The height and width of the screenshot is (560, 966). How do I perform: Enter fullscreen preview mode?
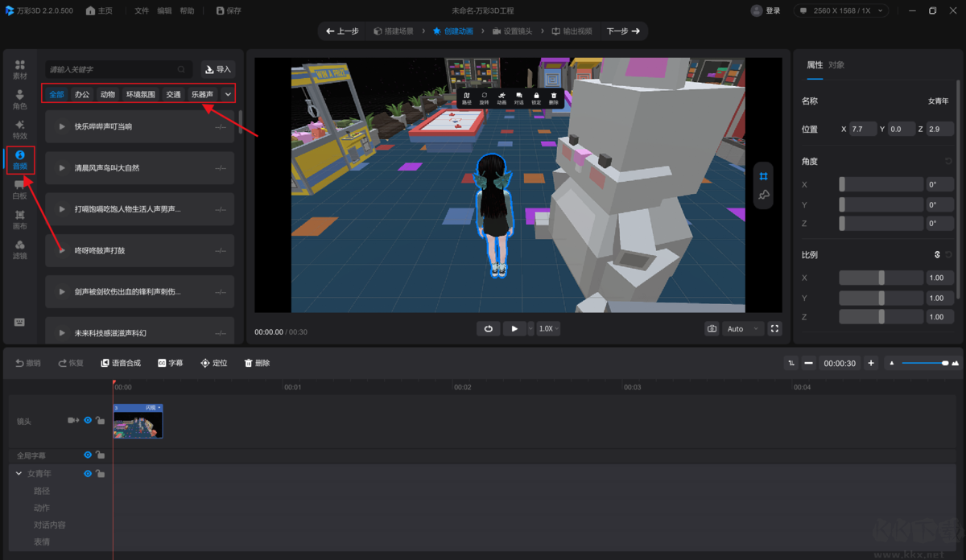click(774, 328)
